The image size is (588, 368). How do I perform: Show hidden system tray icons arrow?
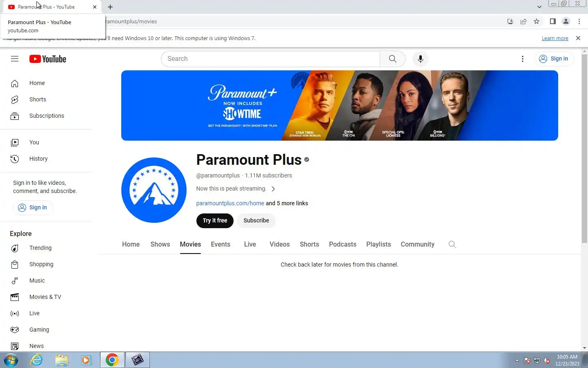[517, 360]
